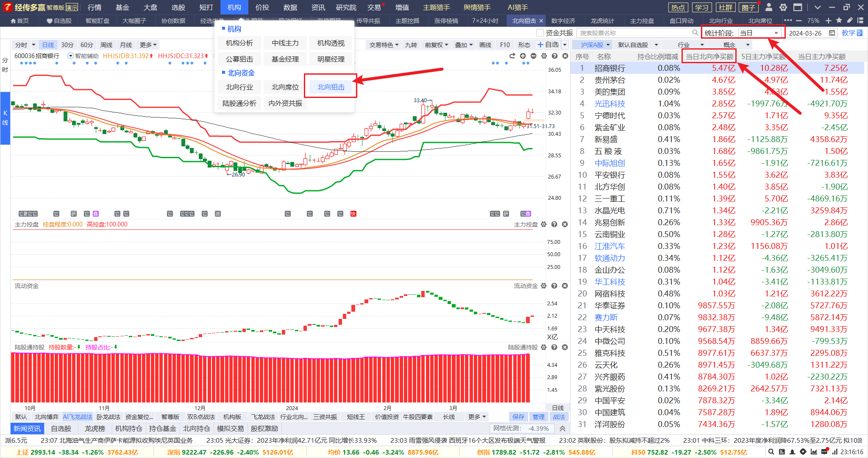
Task: Open the 价投 top menu
Action: pyautogui.click(x=262, y=7)
